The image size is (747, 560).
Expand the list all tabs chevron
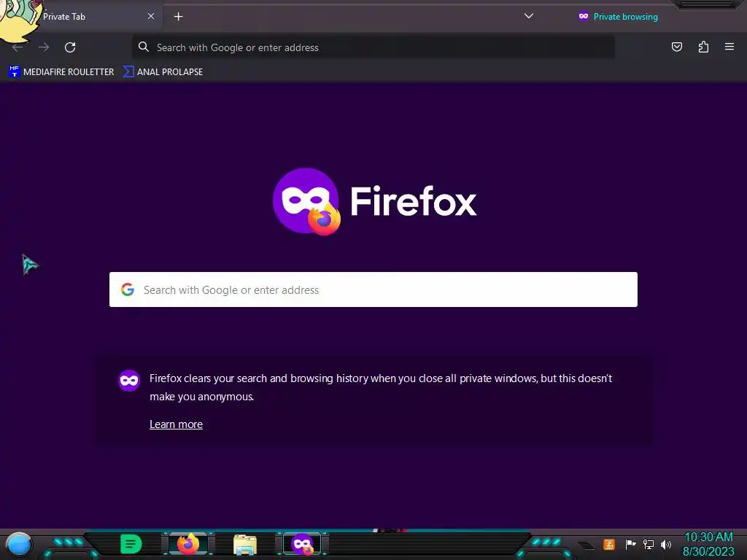coord(528,16)
